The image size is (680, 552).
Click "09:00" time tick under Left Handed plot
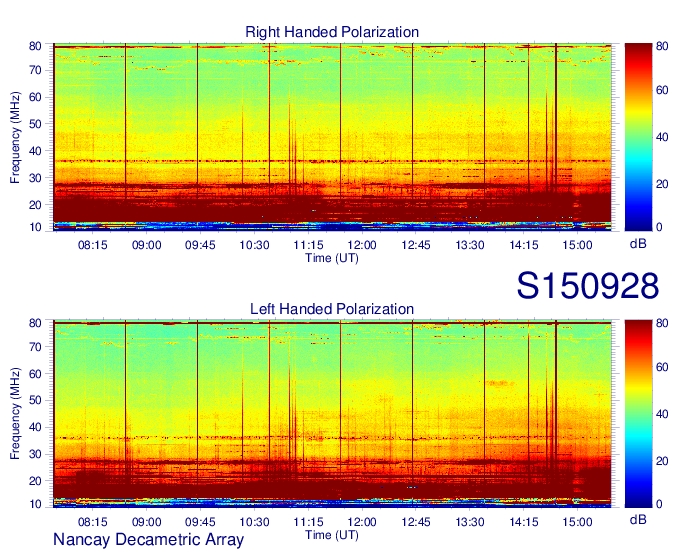pos(147,522)
